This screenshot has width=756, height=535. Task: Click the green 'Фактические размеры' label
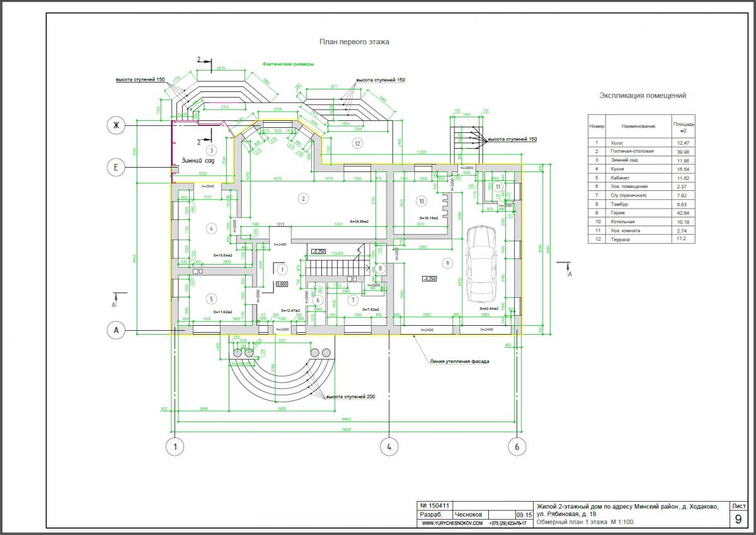(288, 64)
